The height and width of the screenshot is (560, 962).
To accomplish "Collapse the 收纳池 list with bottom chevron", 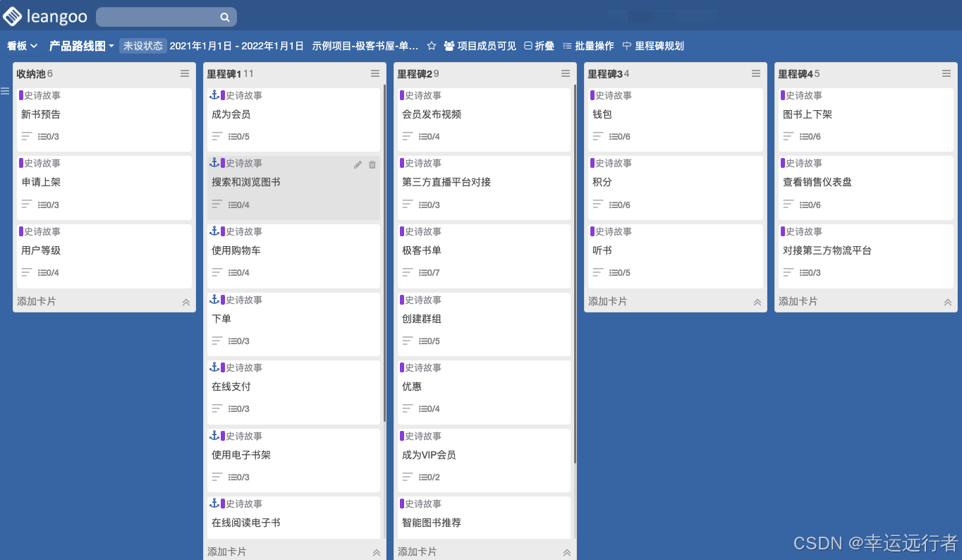I will [186, 302].
